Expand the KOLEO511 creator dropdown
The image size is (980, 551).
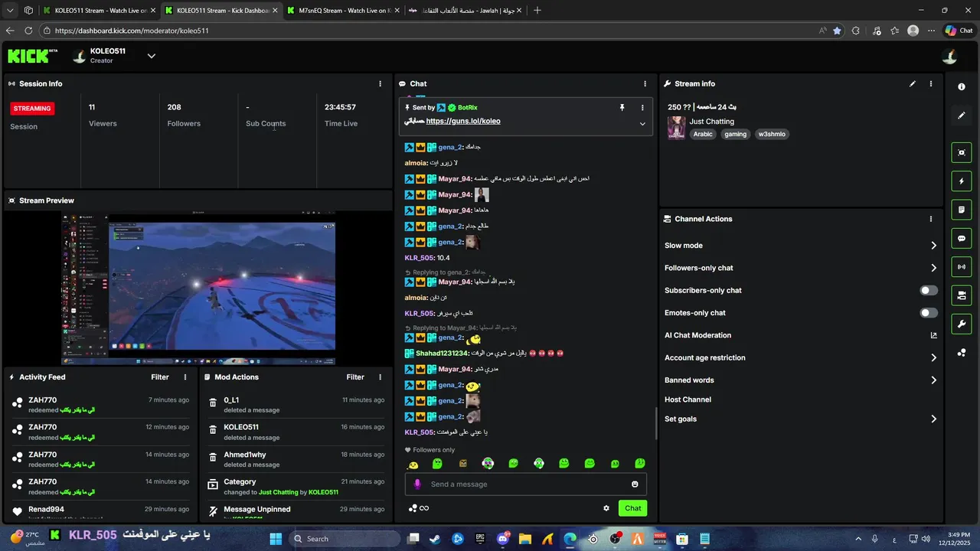click(x=152, y=56)
